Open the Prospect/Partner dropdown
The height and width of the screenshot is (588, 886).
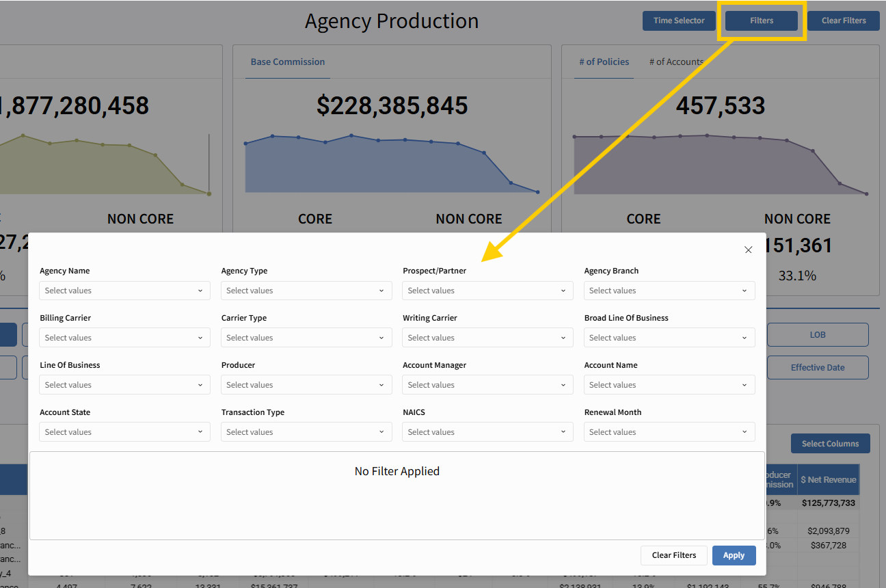tap(487, 291)
